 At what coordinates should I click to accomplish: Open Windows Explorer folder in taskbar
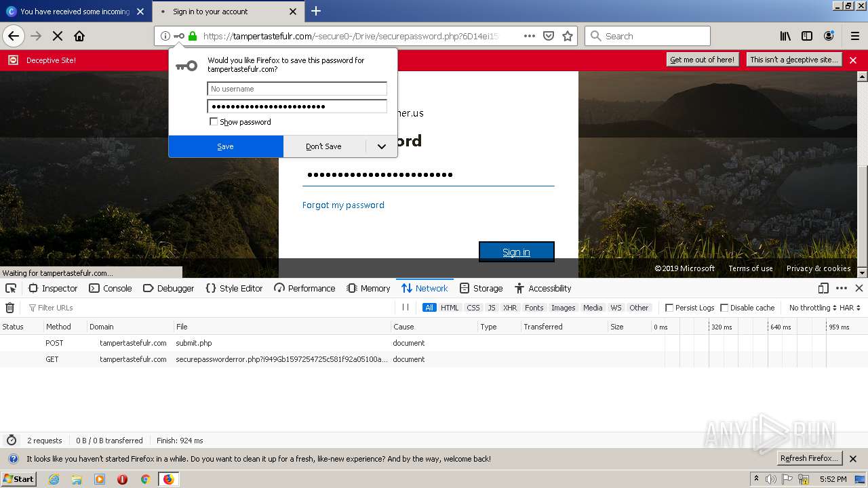pos(77,479)
